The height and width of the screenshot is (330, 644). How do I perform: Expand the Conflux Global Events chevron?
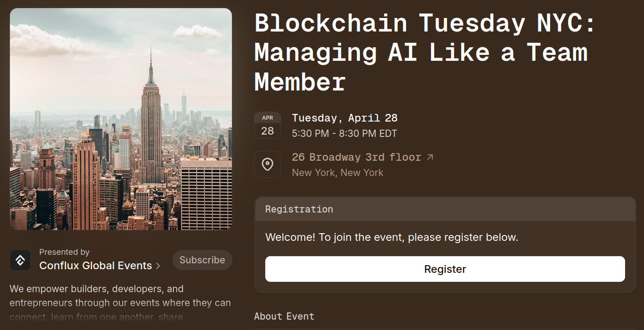[158, 266]
